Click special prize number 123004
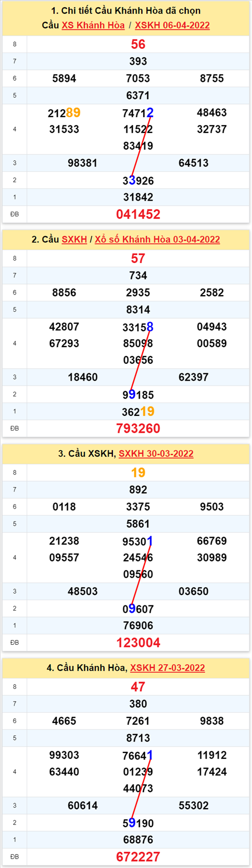Image resolution: width=252 pixels, height=868 pixels. pyautogui.click(x=138, y=643)
